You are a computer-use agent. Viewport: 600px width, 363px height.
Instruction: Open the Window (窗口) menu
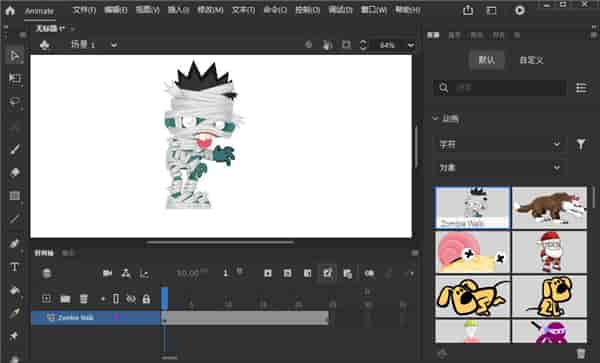tap(374, 10)
